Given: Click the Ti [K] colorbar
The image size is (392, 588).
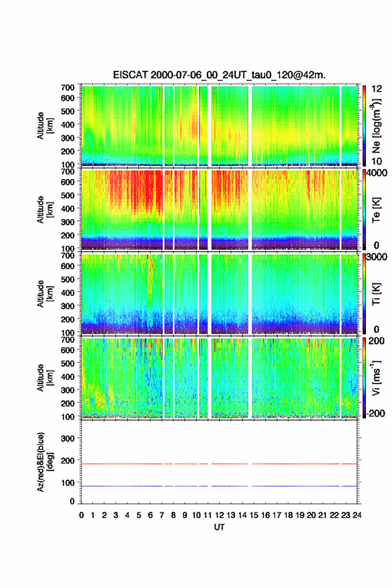Looking at the screenshot, I should pyautogui.click(x=364, y=293).
